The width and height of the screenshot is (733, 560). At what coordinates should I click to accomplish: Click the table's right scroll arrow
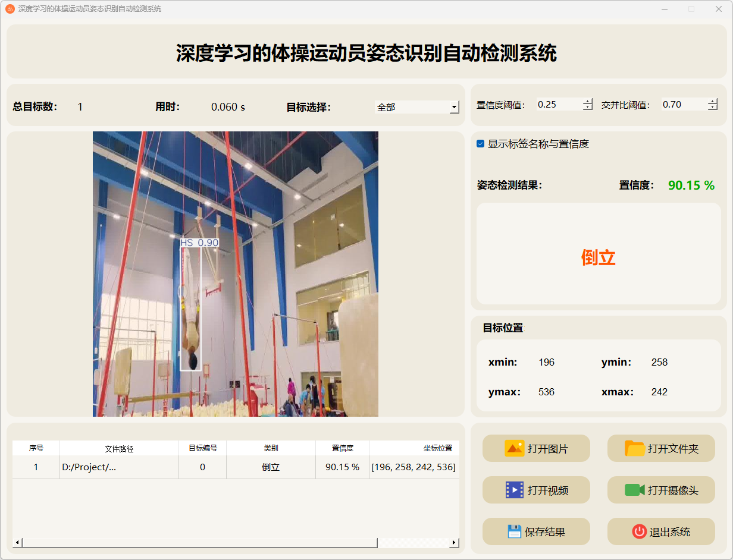[x=454, y=542]
